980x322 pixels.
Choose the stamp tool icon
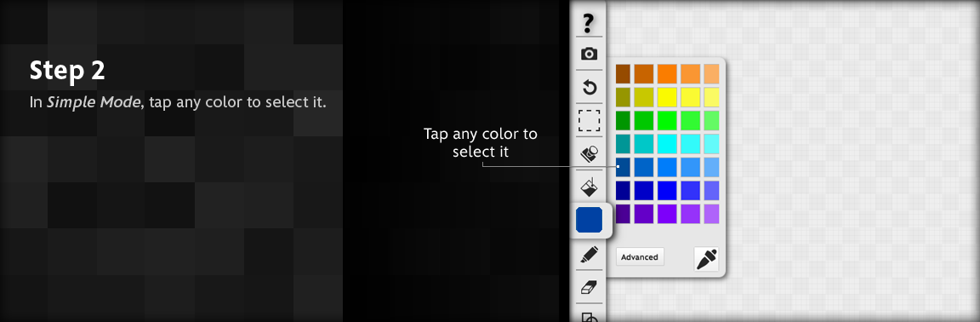[589, 153]
